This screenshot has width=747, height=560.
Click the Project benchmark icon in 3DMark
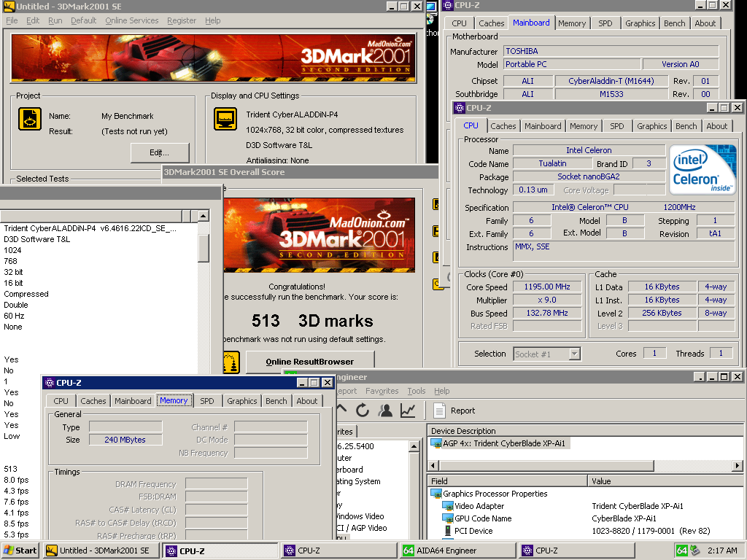[29, 119]
